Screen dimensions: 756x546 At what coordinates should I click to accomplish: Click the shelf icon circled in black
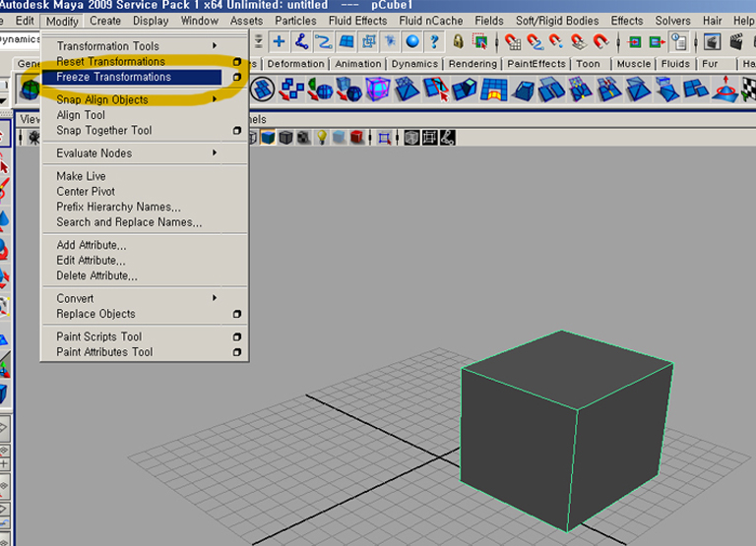262,90
